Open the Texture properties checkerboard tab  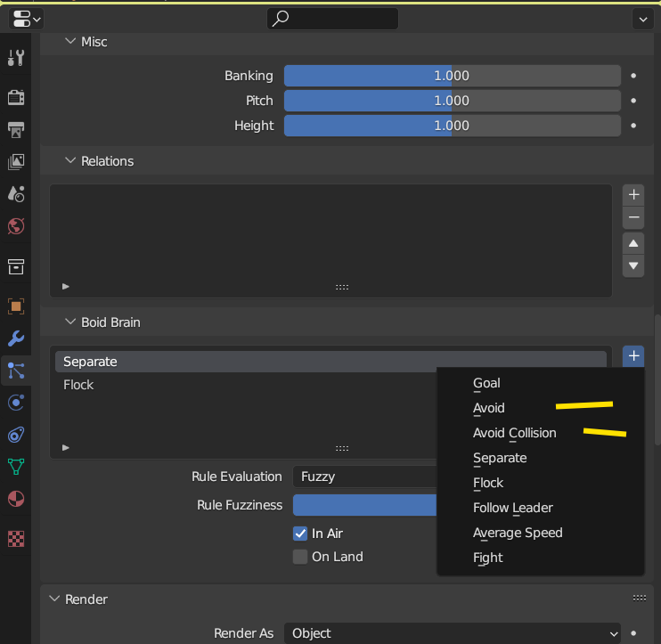[16, 538]
